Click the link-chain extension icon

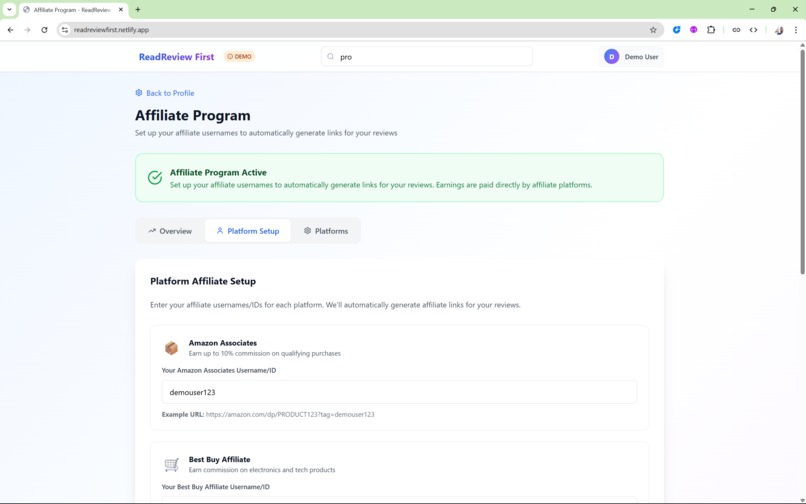pos(736,30)
